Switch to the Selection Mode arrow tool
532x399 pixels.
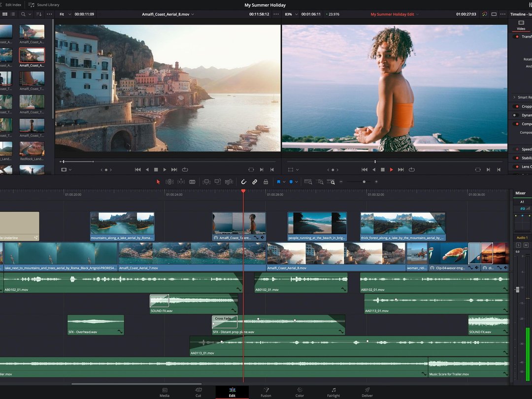tap(159, 182)
